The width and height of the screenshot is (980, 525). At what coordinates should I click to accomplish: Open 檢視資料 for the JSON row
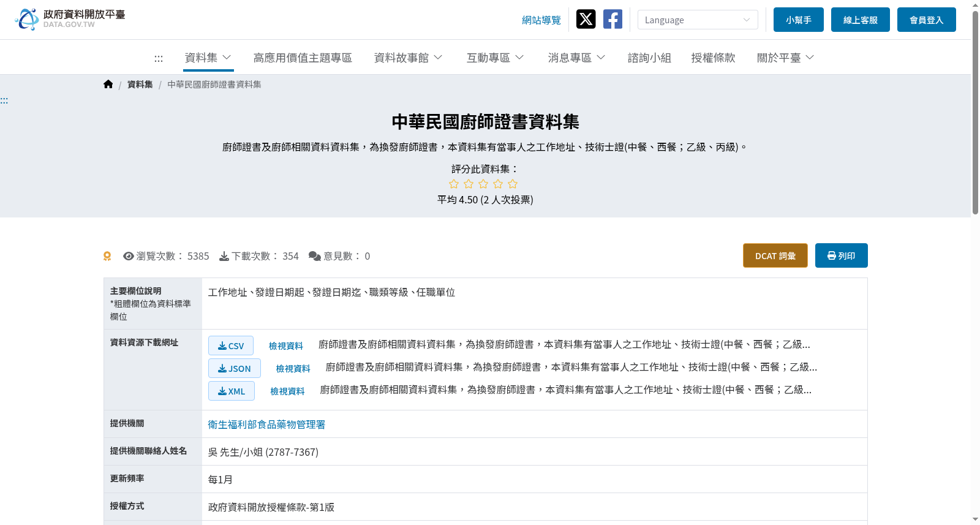(x=293, y=369)
